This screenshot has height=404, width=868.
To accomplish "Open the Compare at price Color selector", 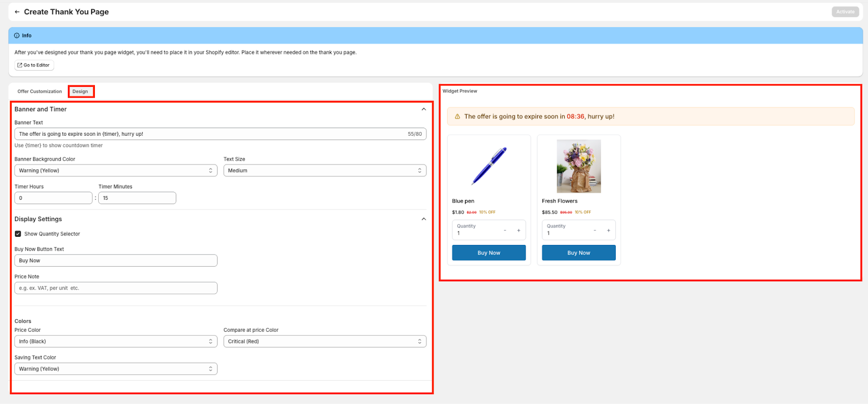I will (324, 342).
